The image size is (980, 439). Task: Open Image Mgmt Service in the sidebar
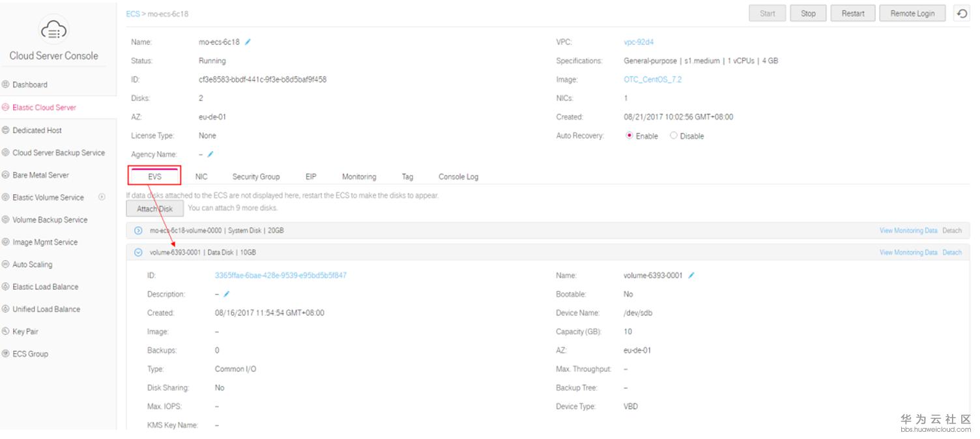45,242
